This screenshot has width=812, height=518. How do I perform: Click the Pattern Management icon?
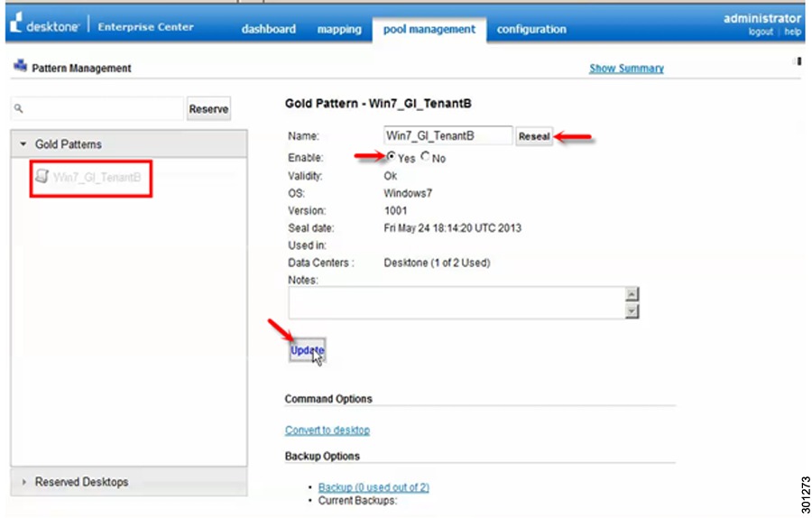click(x=20, y=66)
